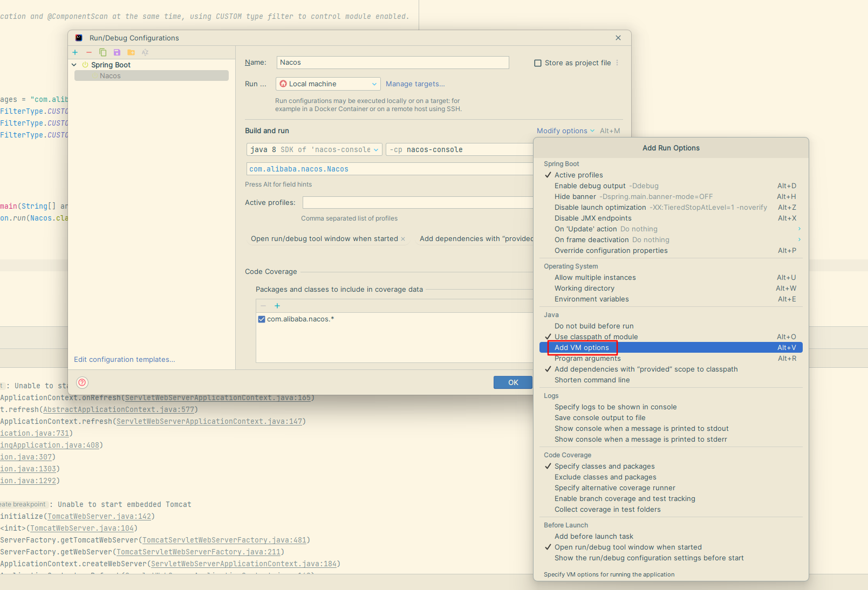Open AbstractApplicationContext.java:577 link in console
The height and width of the screenshot is (590, 868).
pos(119,409)
